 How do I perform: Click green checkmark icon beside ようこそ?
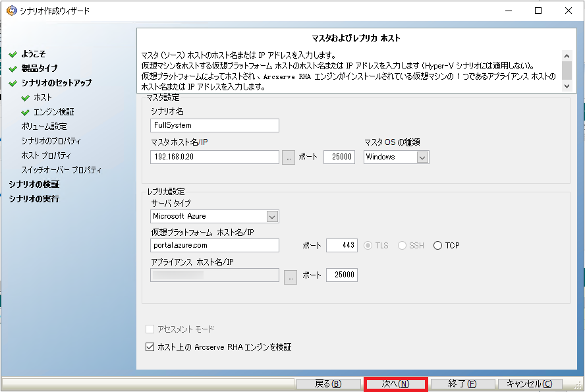13,55
